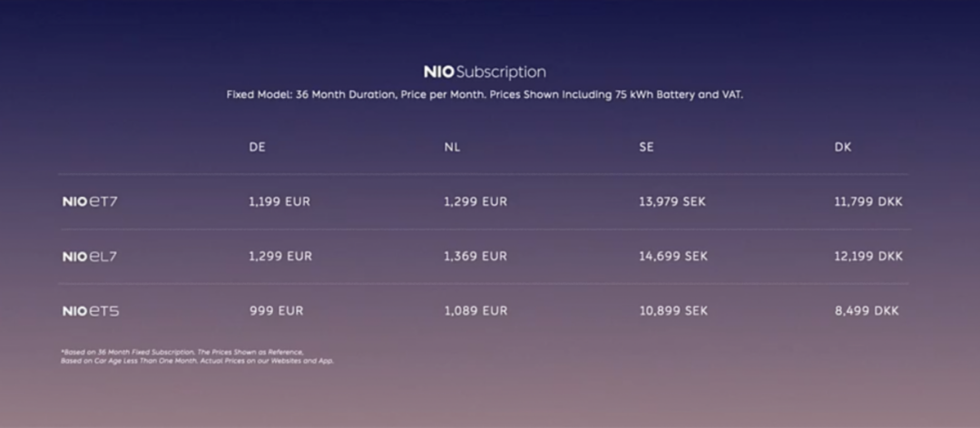Screen dimensions: 980x428
Task: Click the ET5 Netherlands price 1,089 EUR
Action: click(x=475, y=310)
